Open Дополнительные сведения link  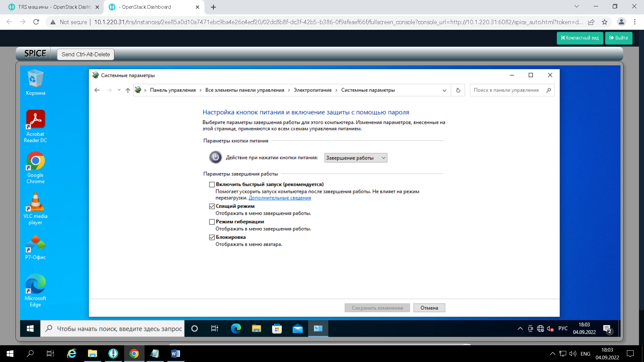click(280, 198)
